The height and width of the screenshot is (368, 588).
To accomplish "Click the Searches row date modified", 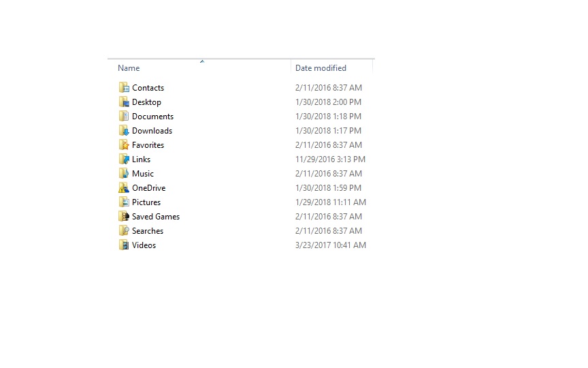I will click(329, 230).
